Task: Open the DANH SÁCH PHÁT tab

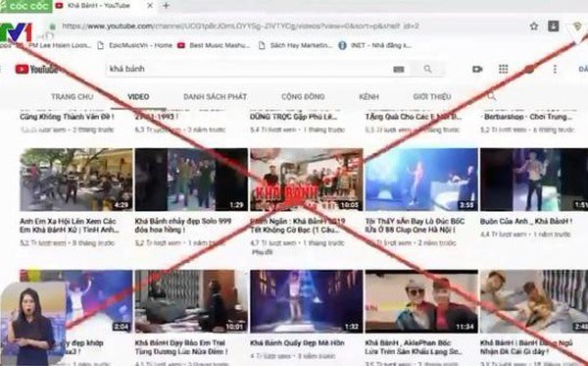Action: [x=215, y=97]
